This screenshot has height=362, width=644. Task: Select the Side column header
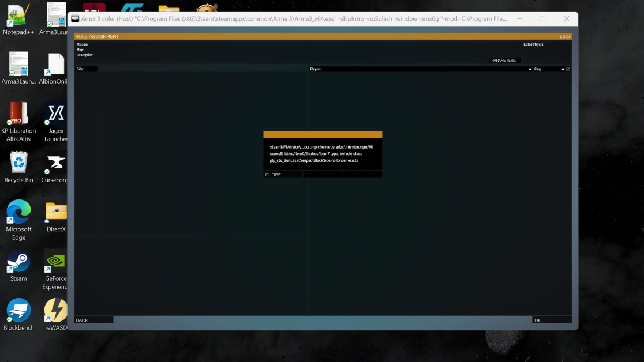85,69
